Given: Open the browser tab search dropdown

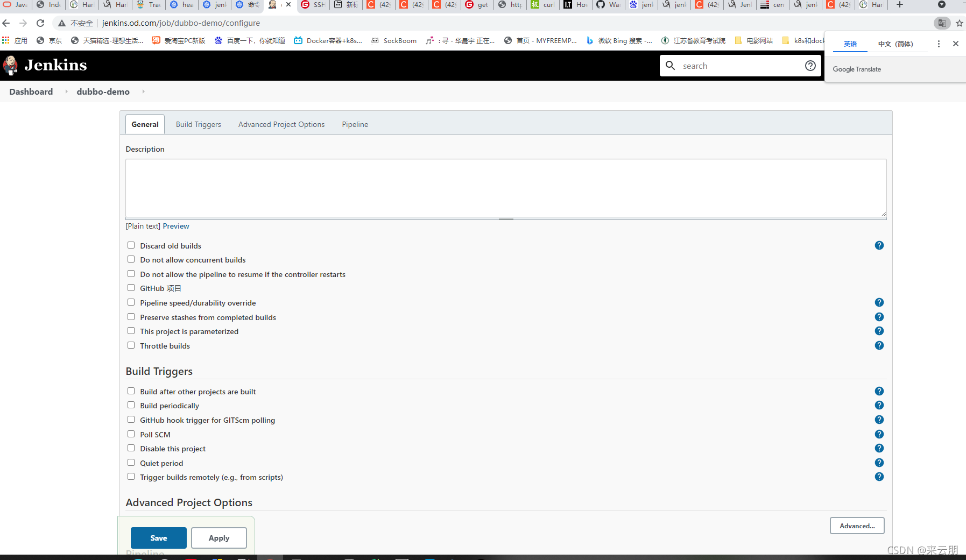Looking at the screenshot, I should [941, 4].
